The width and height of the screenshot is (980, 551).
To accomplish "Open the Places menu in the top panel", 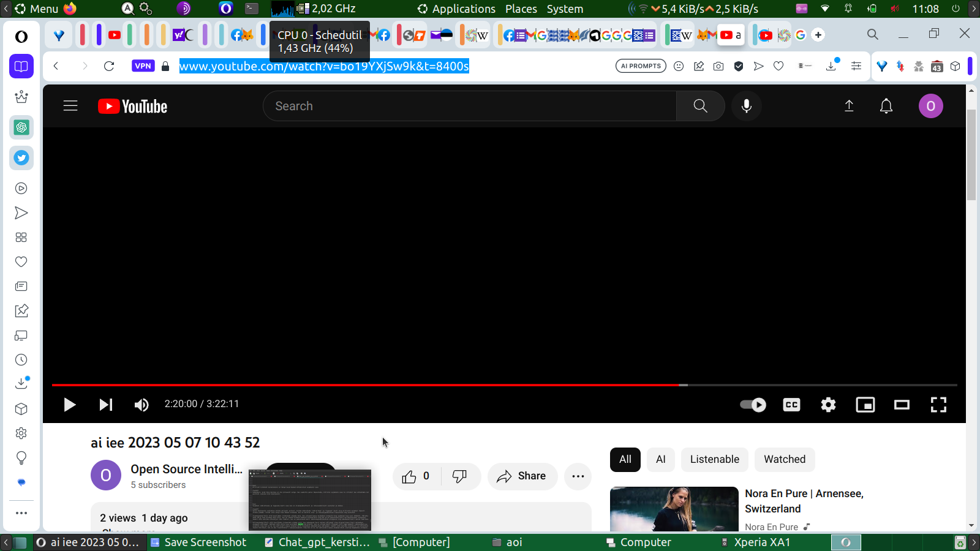I will (521, 9).
